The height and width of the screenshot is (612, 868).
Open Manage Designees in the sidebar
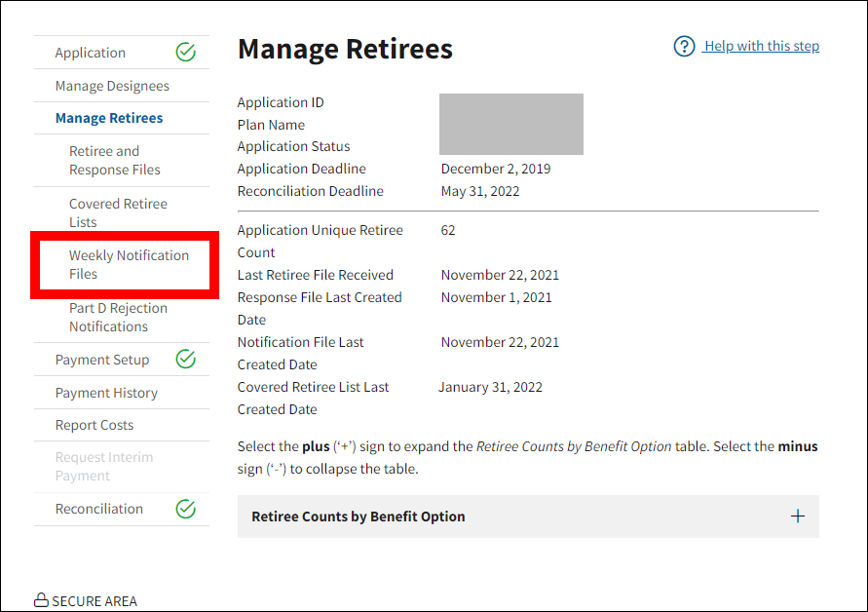point(112,86)
